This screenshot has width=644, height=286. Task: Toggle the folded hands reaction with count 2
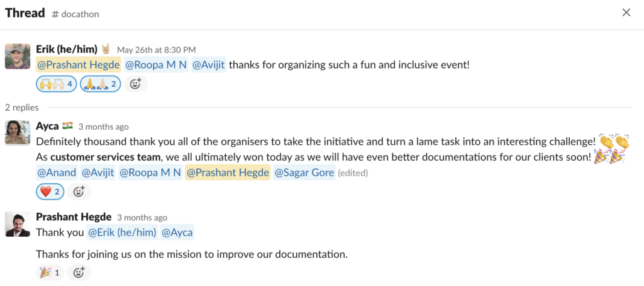(x=100, y=84)
